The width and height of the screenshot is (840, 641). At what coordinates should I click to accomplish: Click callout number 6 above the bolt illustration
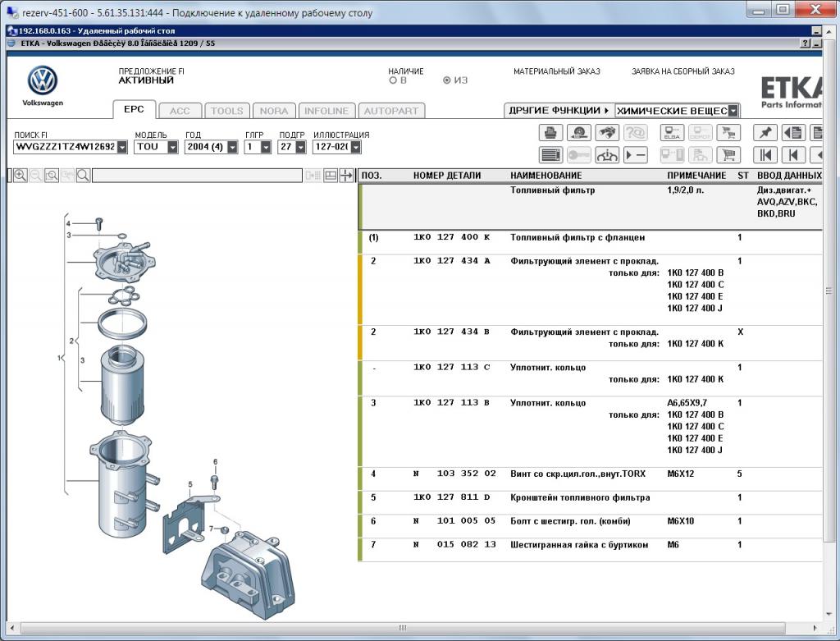216,461
